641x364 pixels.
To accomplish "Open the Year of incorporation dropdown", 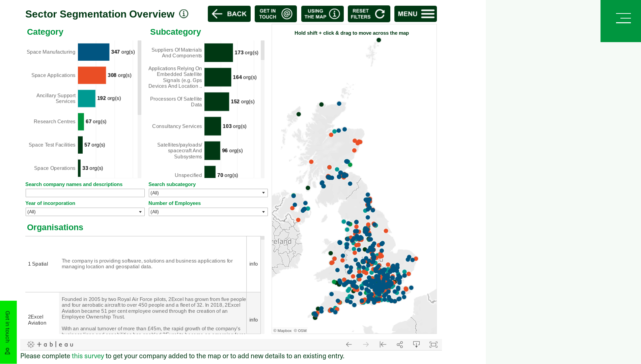I will 140,212.
